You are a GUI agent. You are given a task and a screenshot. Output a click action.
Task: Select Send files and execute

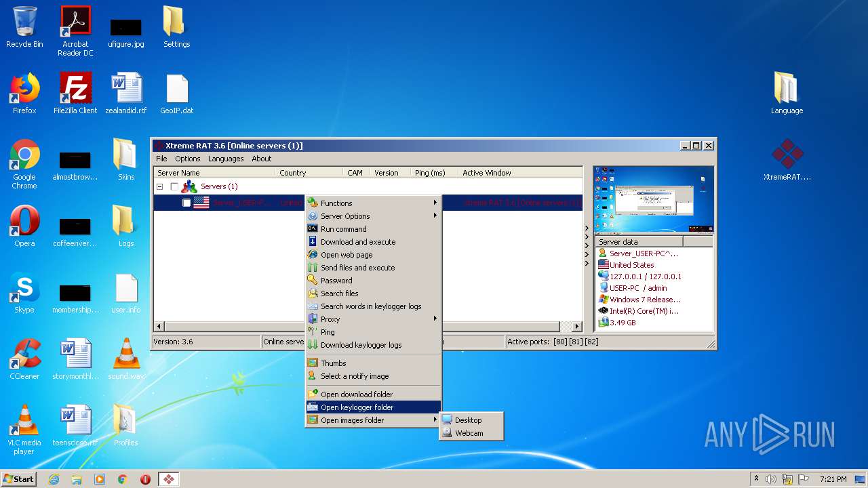click(x=373, y=268)
